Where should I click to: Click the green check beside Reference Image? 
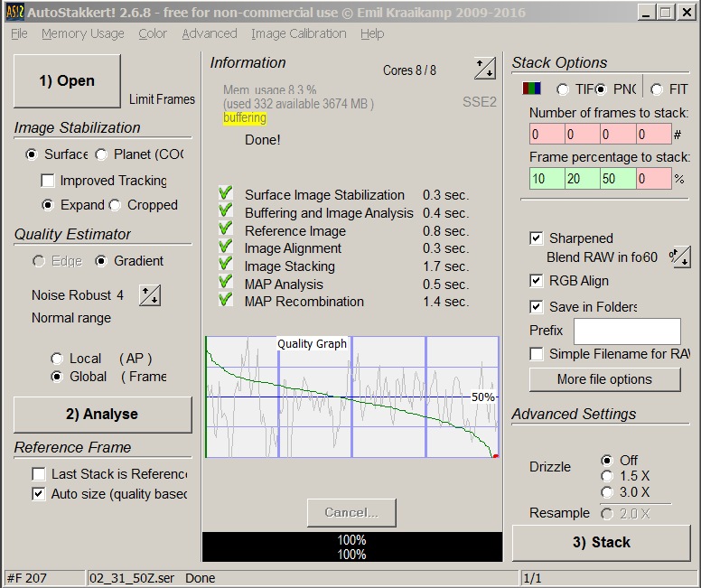[x=225, y=229]
